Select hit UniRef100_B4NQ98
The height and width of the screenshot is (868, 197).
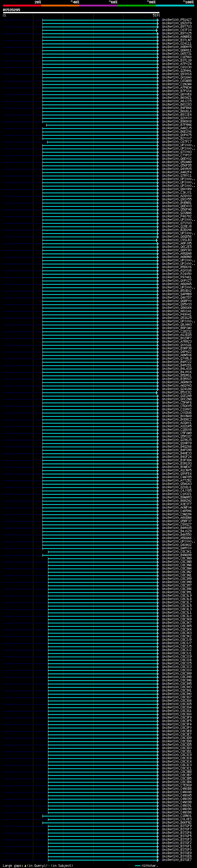click(176, 555)
